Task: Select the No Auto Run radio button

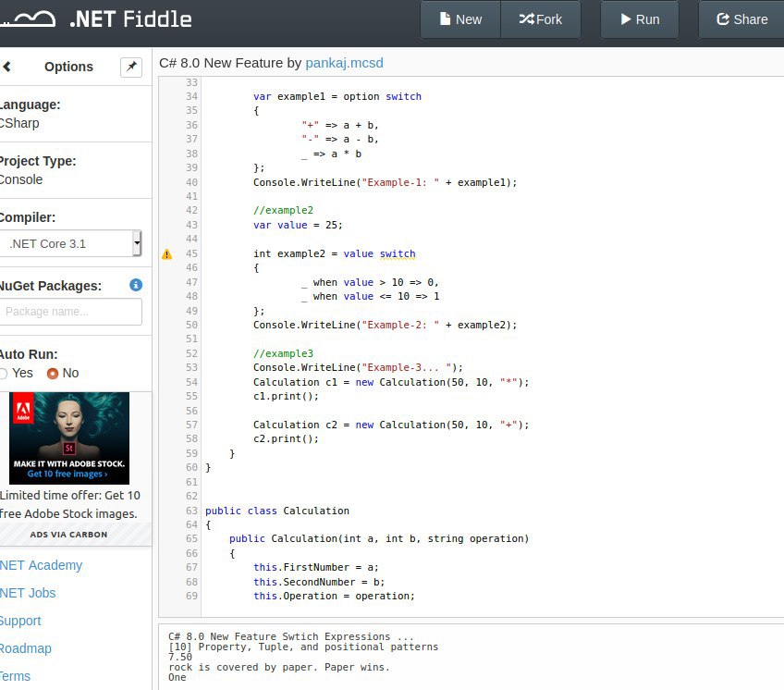Action: pyautogui.click(x=53, y=374)
